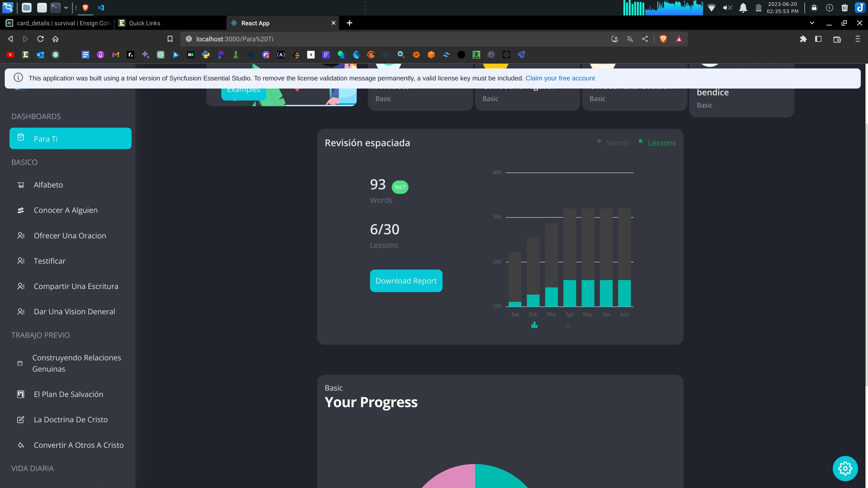Click the YouTube bookmark icon
This screenshot has height=488, width=868.
click(x=10, y=54)
